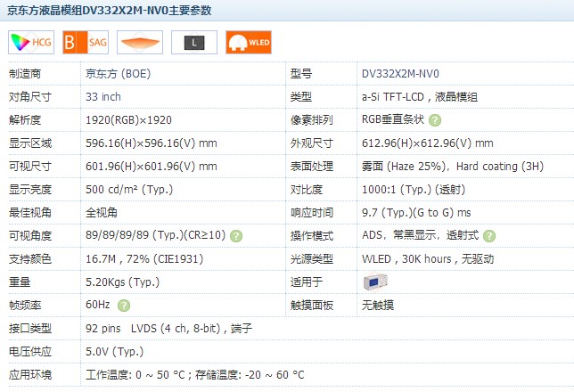Click the touch panel value 无触摸
The image size is (574, 392).
point(378,306)
